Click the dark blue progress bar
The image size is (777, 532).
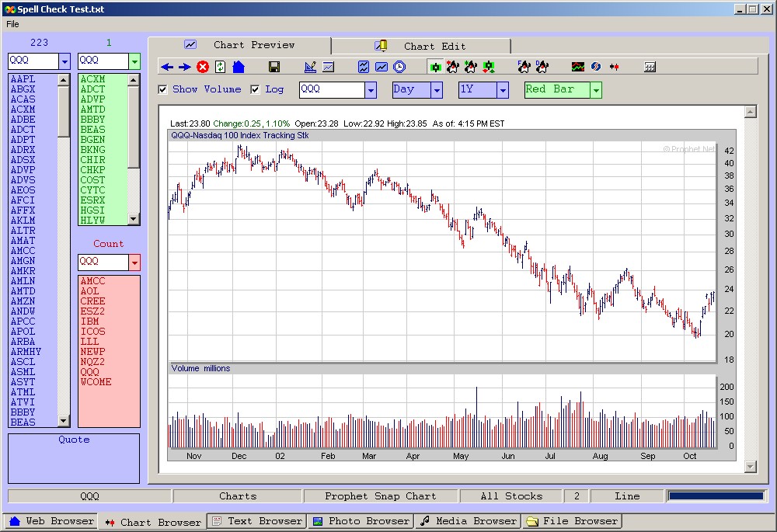click(x=716, y=495)
